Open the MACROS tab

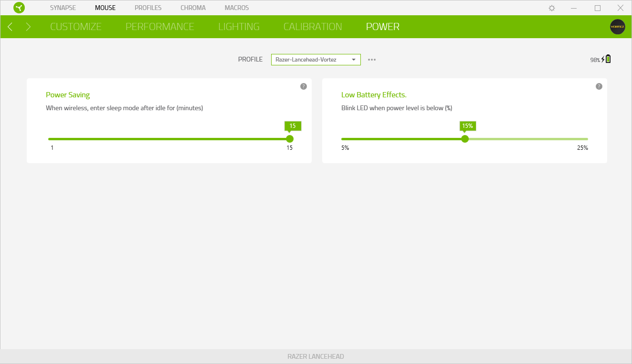(x=237, y=8)
